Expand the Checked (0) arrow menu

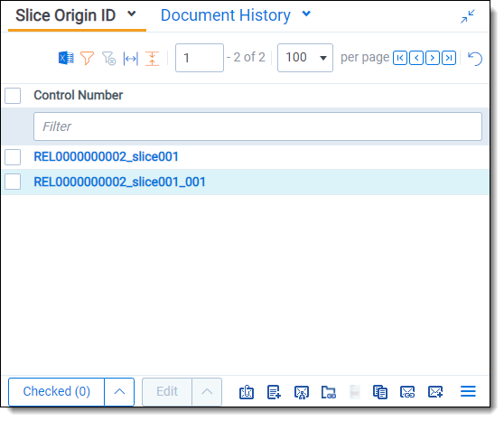(119, 392)
